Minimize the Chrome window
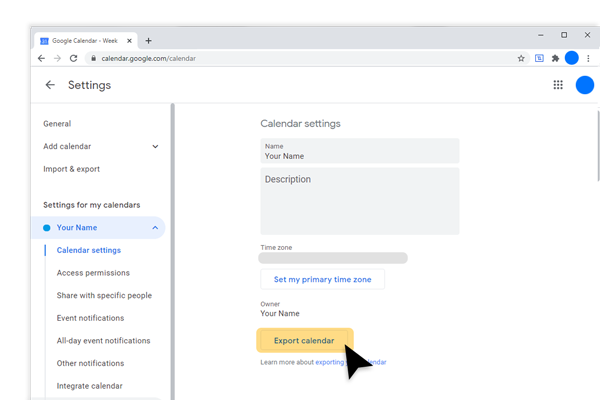Screen dimensions: 600x400 541,35
